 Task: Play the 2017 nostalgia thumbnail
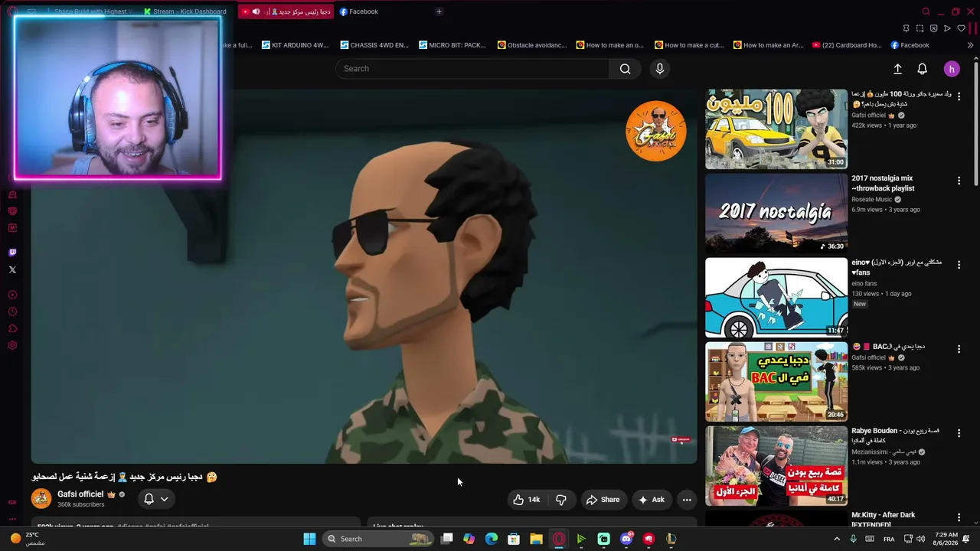coord(776,214)
